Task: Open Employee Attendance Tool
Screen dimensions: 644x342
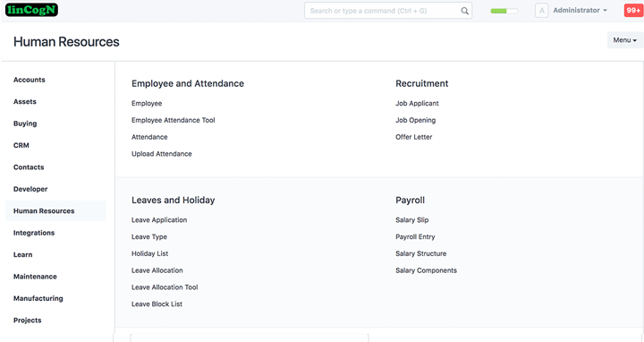Action: point(173,121)
